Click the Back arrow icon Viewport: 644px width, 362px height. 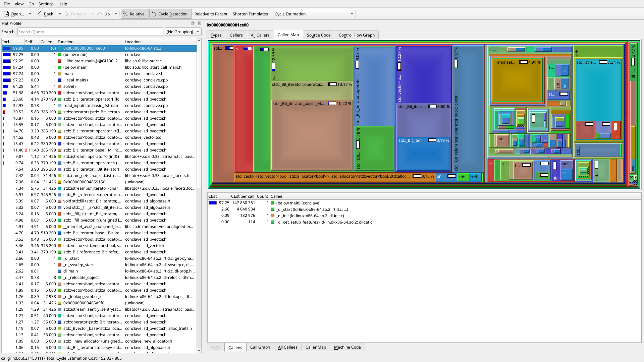[x=40, y=14]
